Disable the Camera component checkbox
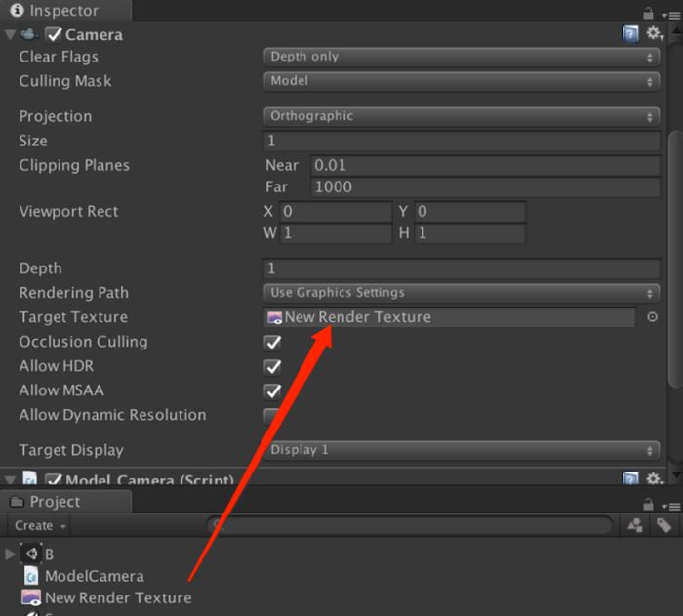The width and height of the screenshot is (683, 616). [x=54, y=35]
